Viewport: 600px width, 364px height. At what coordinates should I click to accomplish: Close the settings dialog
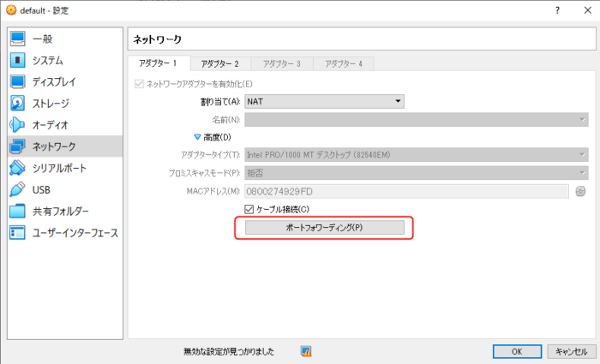coord(588,10)
